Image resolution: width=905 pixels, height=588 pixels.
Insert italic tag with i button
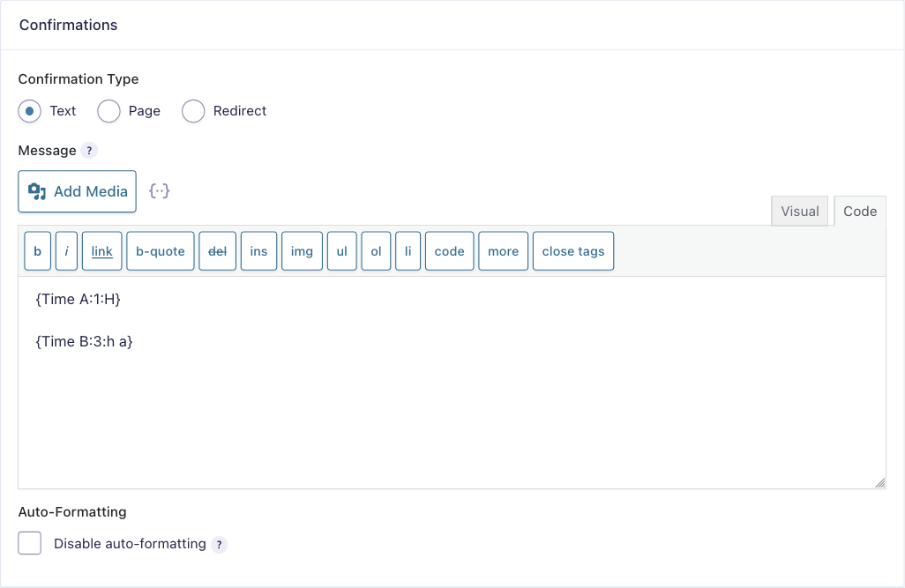pyautogui.click(x=66, y=251)
